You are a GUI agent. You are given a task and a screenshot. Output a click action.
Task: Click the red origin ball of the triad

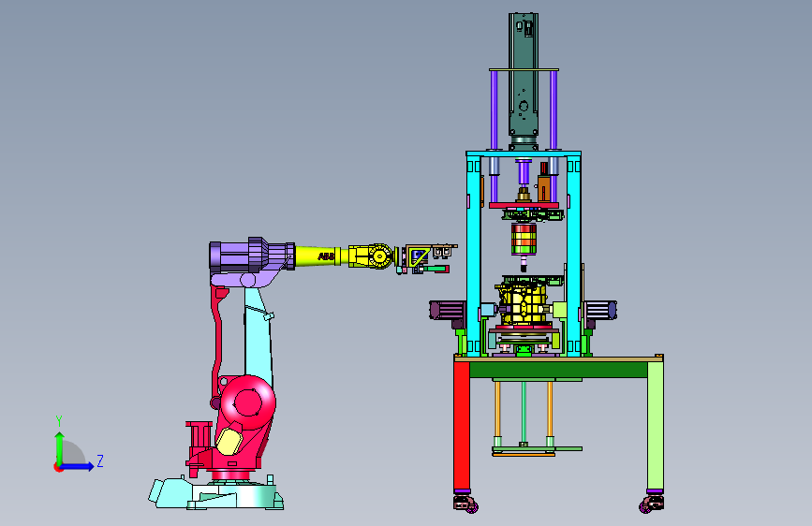click(58, 467)
